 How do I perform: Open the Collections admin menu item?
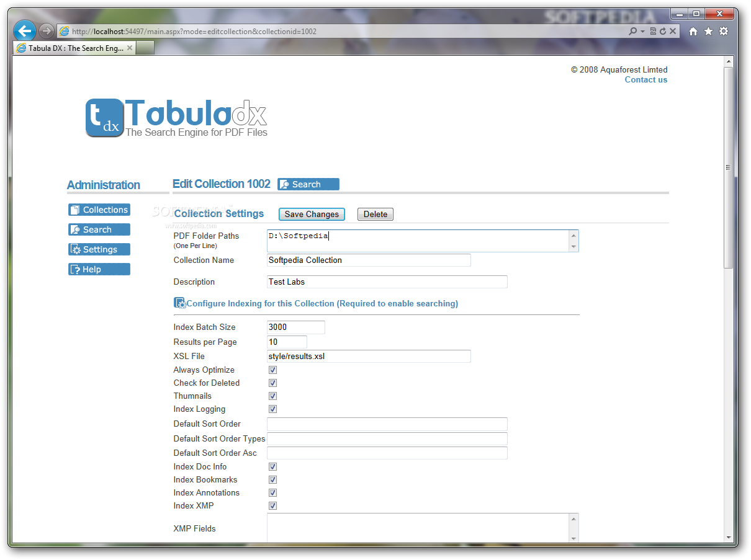[x=99, y=210]
